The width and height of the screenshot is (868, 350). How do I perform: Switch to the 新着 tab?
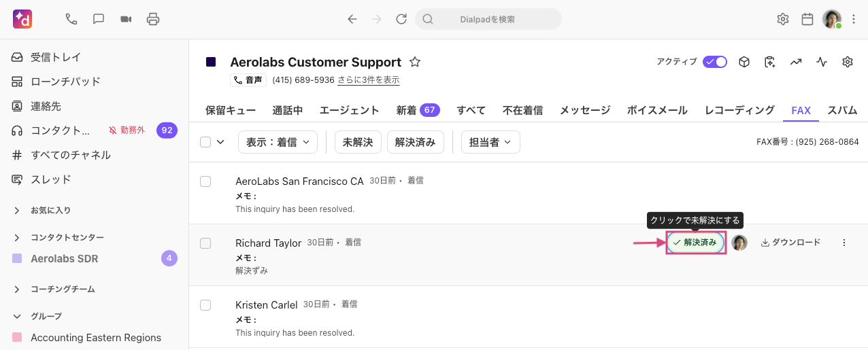[418, 110]
